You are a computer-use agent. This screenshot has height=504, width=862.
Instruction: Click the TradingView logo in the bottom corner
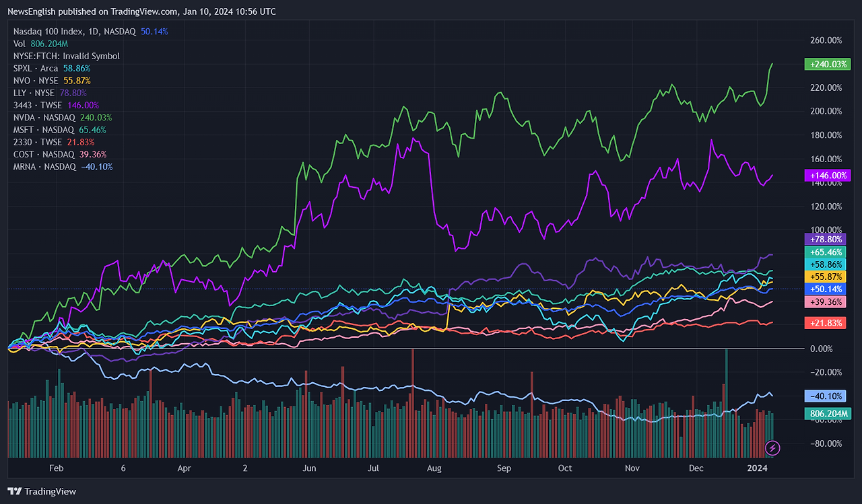pyautogui.click(x=42, y=491)
